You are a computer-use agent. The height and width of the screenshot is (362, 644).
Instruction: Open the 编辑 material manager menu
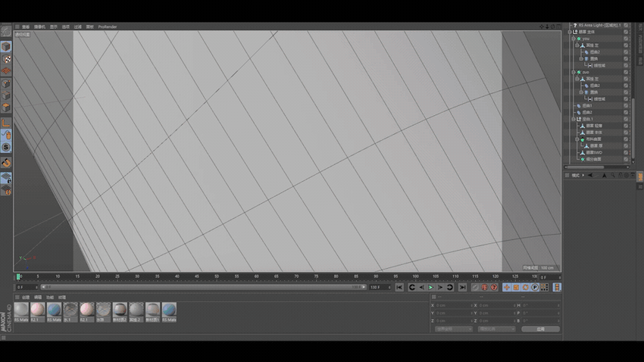(x=38, y=297)
